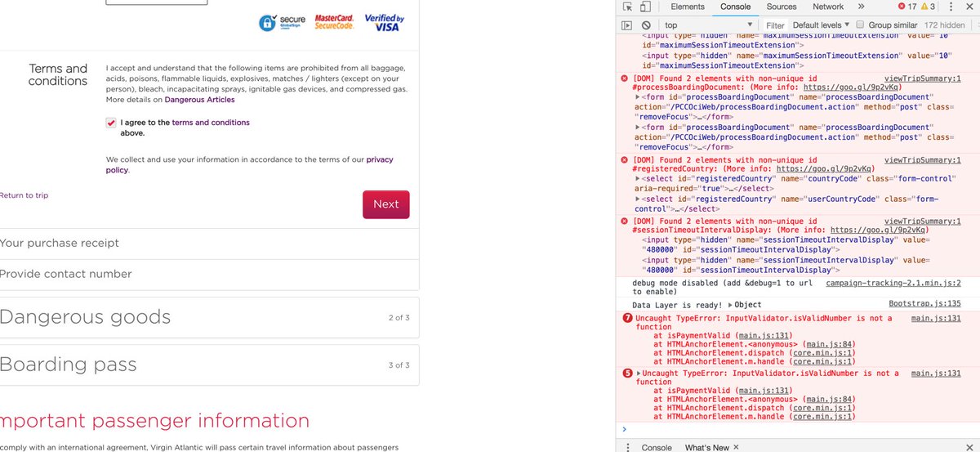Open the terms and conditions link
980x452 pixels.
tap(211, 123)
